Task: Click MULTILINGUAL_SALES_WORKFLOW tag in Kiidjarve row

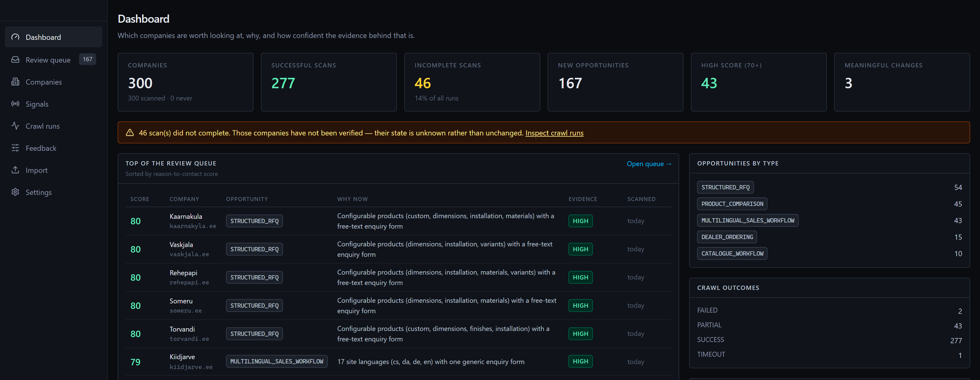Action: tap(277, 361)
